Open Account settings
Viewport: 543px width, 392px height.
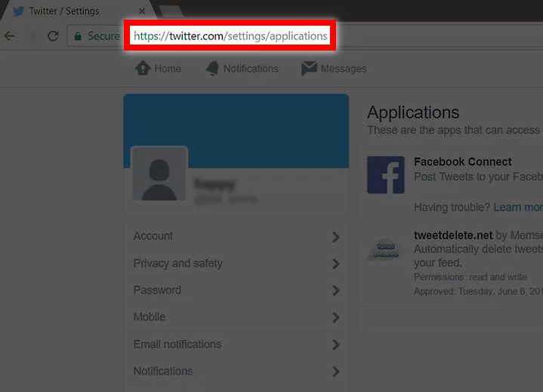236,236
